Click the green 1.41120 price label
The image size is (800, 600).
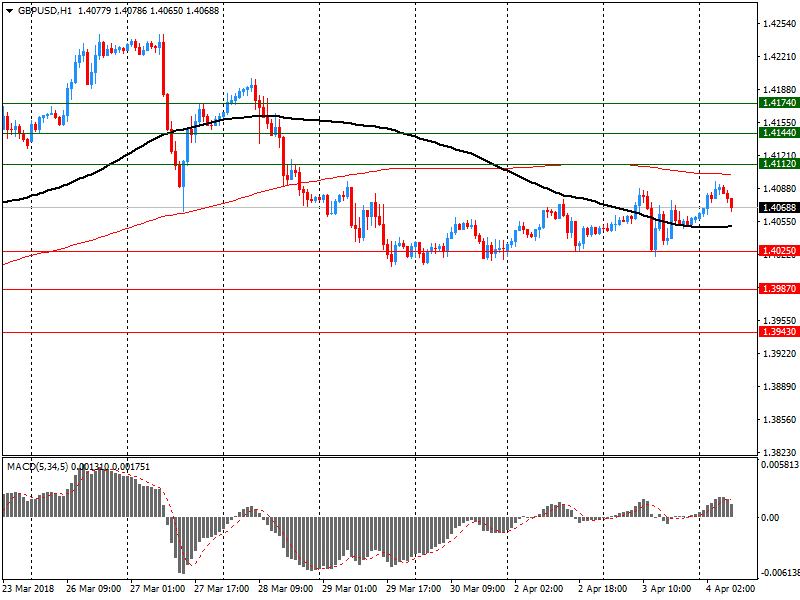coord(778,164)
